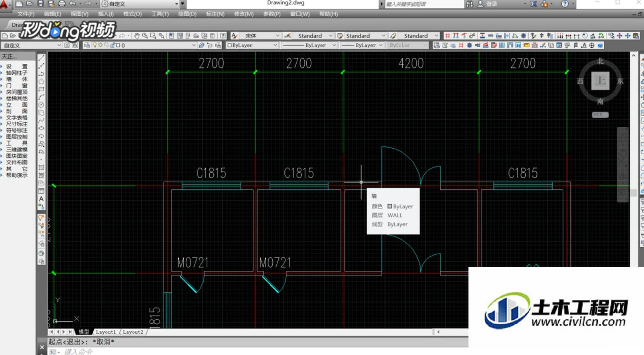Open the 修改(M) menu
The height and width of the screenshot is (355, 644).
[244, 14]
